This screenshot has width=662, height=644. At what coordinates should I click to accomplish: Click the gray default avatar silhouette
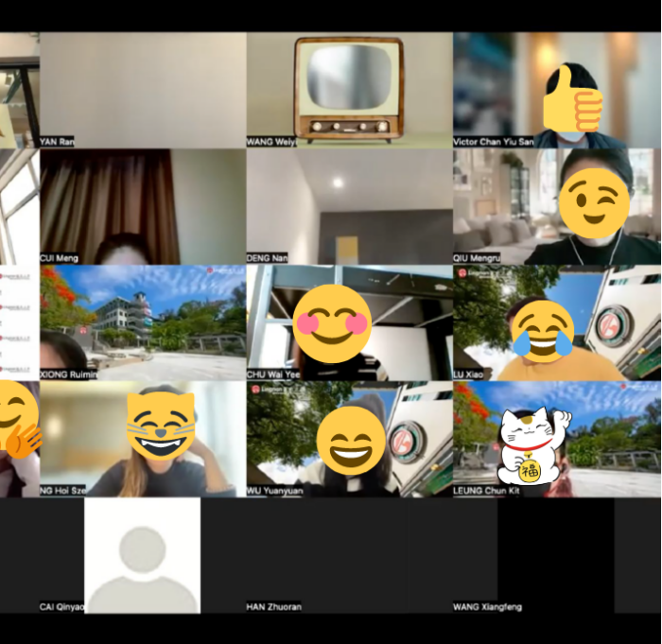(143, 556)
